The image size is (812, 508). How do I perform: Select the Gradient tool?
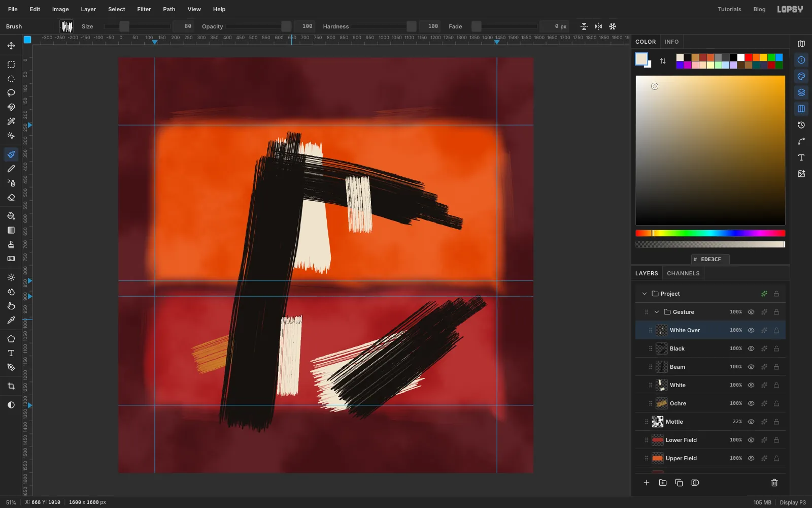point(11,230)
